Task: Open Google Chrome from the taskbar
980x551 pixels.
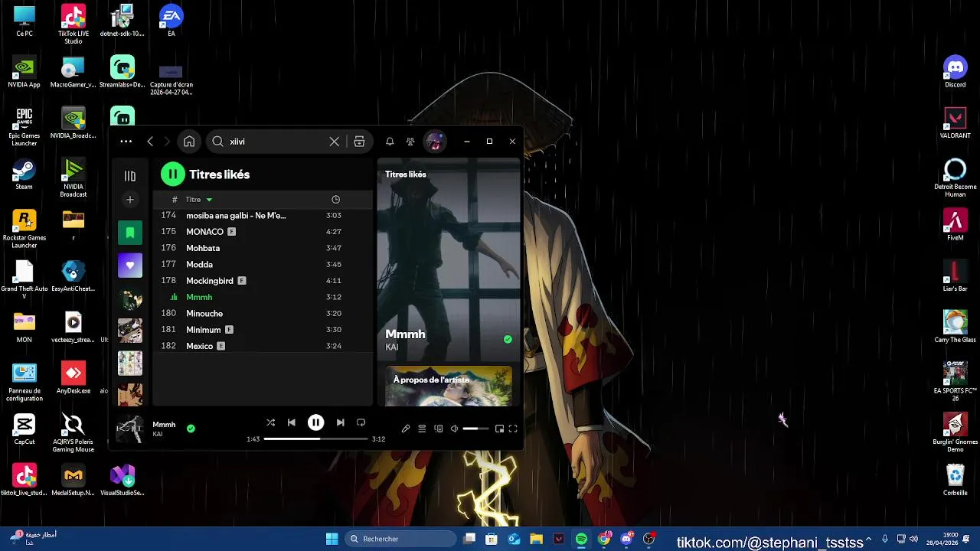Action: coord(604,539)
